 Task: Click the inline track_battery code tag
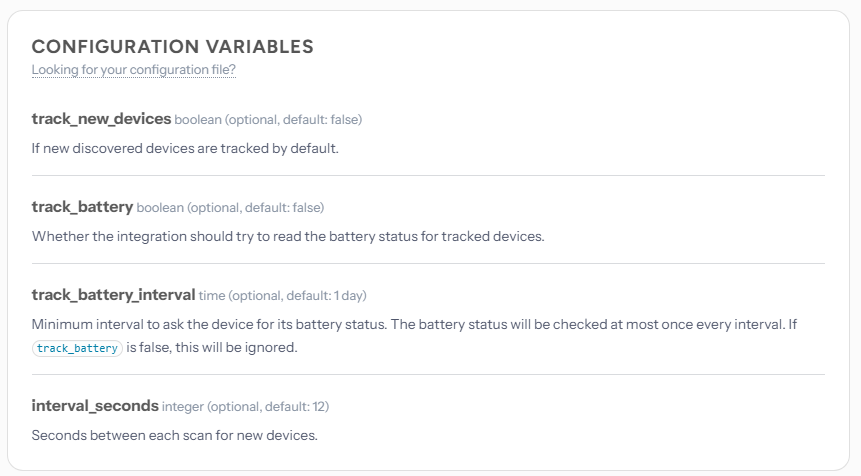77,348
